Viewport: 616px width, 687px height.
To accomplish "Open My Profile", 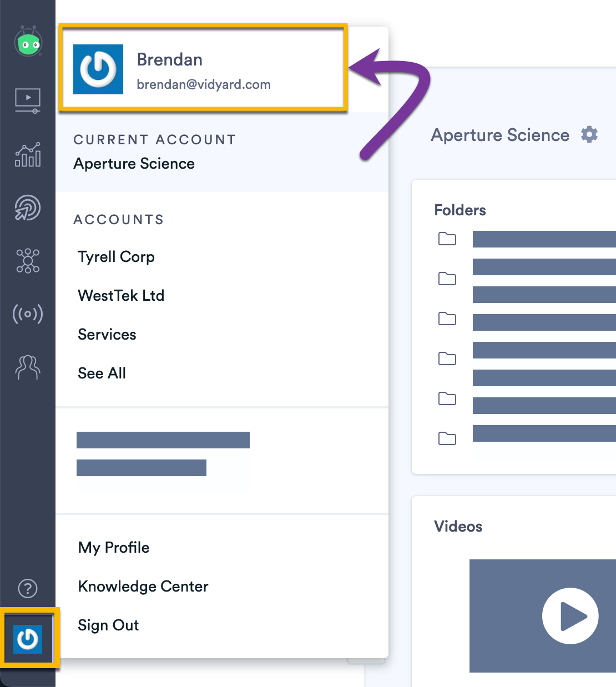I will click(x=113, y=547).
